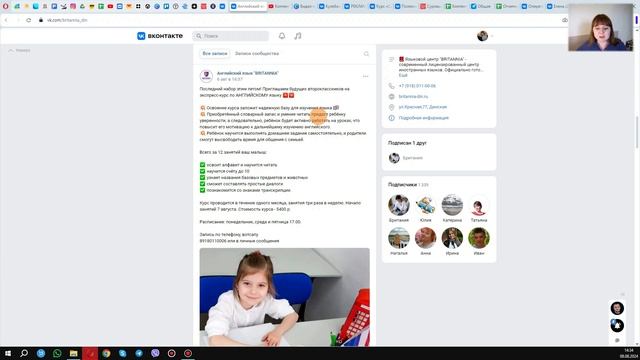Open friend Британия in subscribed friends
The height and width of the screenshot is (360, 640).
click(394, 158)
